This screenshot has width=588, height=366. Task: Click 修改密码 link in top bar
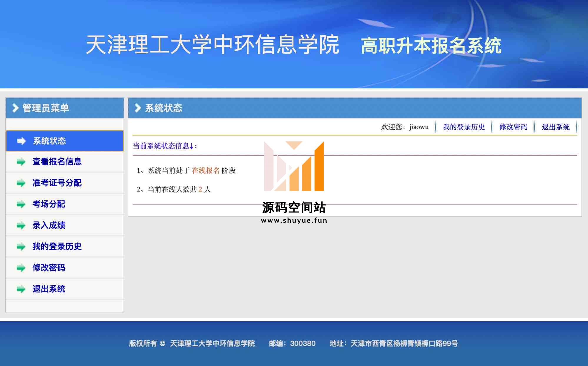click(513, 127)
